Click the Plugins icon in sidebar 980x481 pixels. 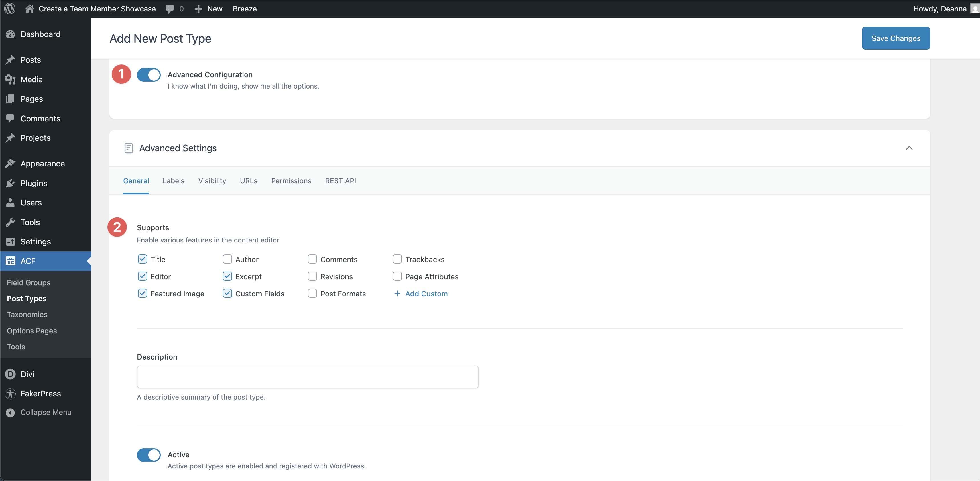(x=11, y=183)
